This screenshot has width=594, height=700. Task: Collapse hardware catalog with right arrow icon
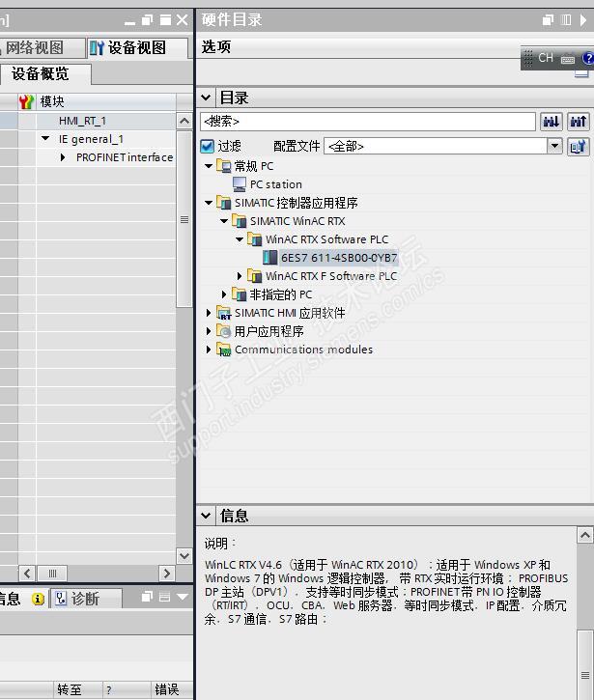583,19
